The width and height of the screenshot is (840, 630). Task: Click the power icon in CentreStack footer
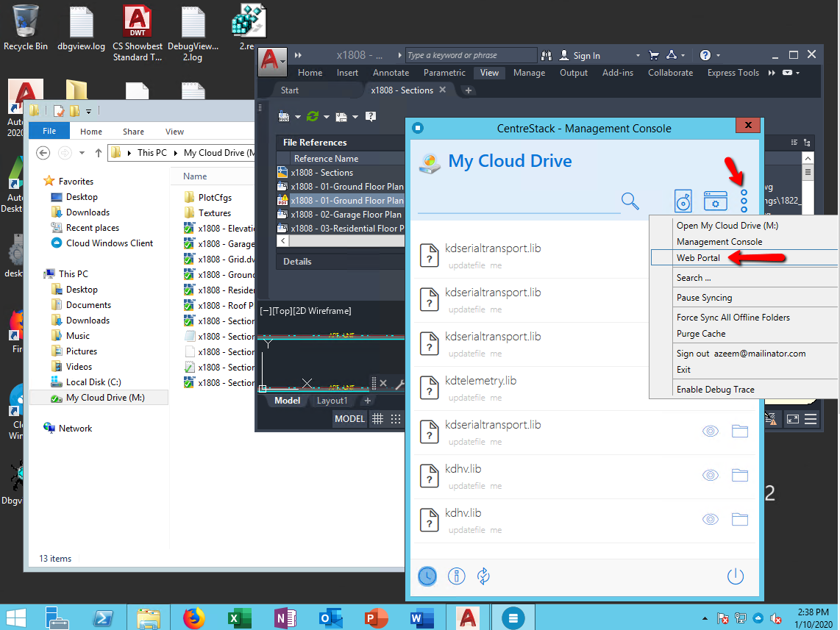736,576
